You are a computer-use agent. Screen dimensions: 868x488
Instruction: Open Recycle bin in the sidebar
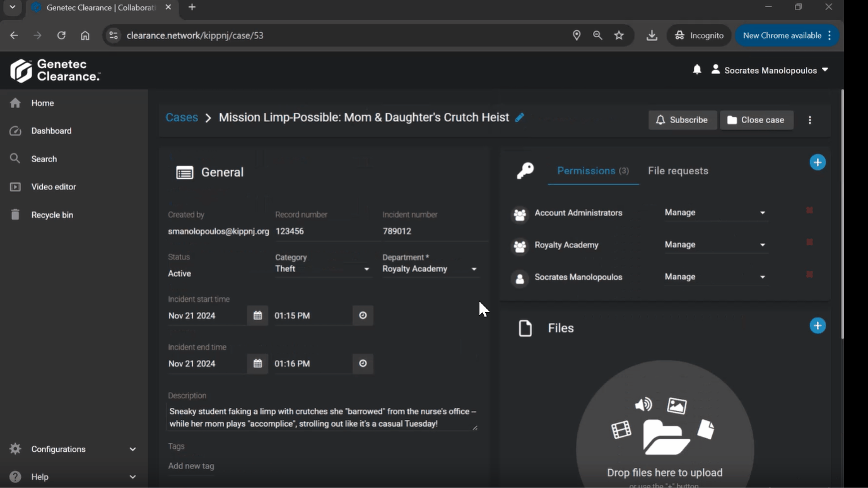point(52,215)
